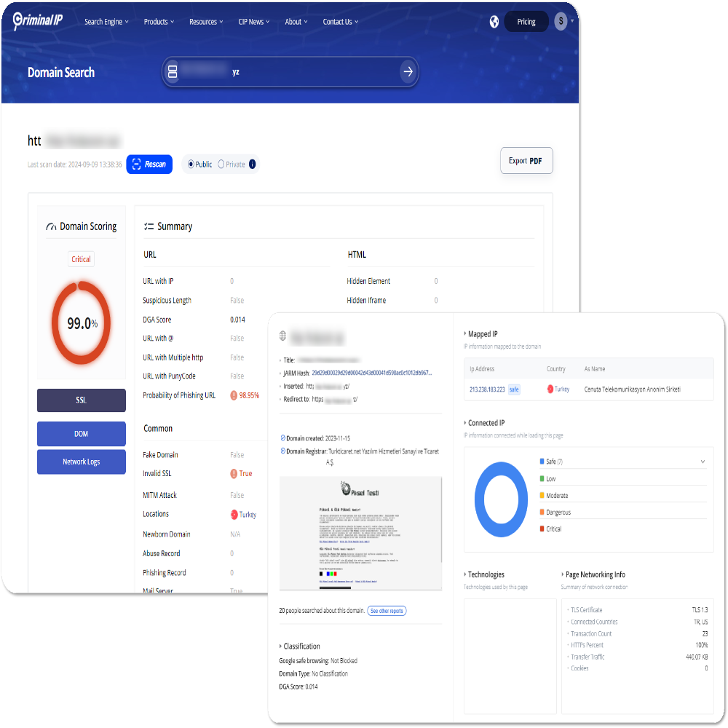728x728 pixels.
Task: Click the info icon beside Private
Action: coord(252,165)
